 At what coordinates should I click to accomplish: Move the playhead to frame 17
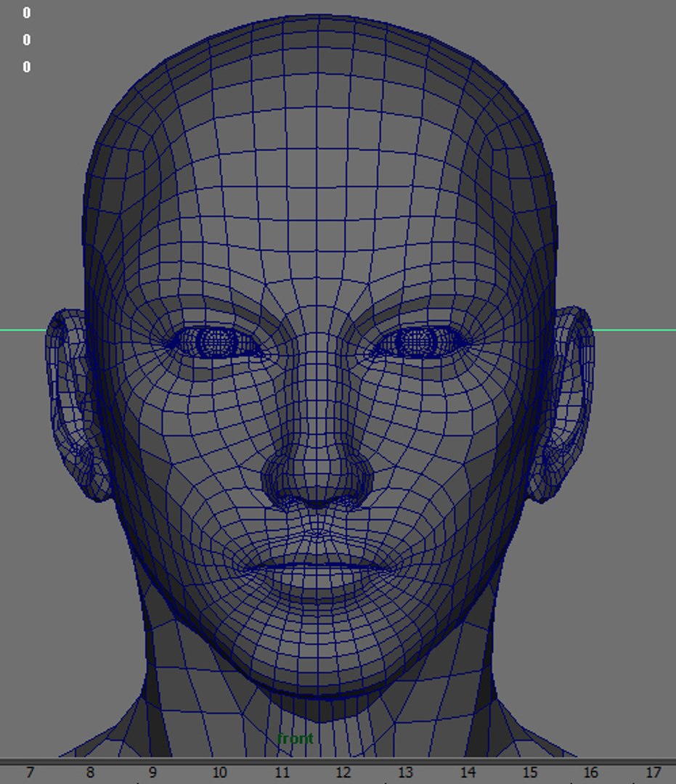point(653,772)
